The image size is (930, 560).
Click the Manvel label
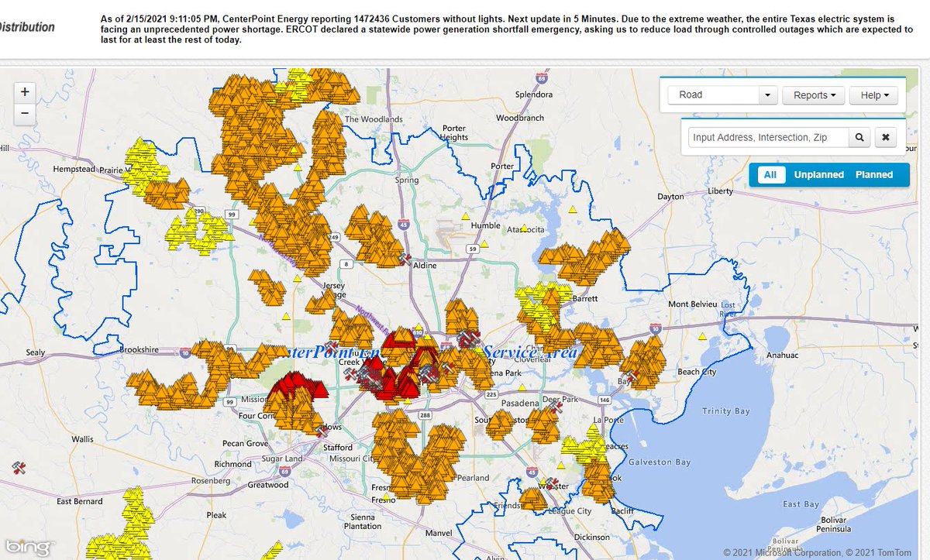point(439,534)
